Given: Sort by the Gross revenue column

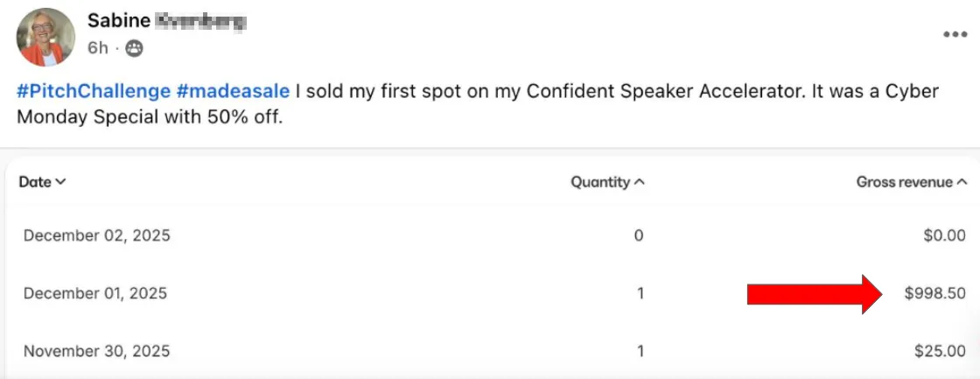Looking at the screenshot, I should (911, 182).
